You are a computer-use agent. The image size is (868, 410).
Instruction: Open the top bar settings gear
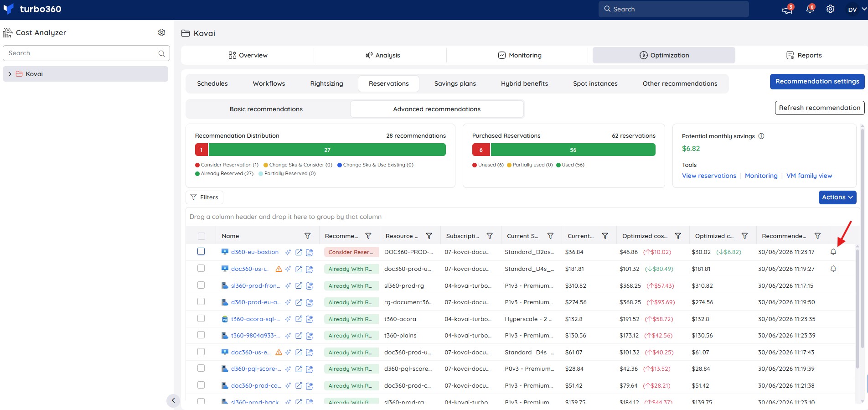[x=831, y=9]
